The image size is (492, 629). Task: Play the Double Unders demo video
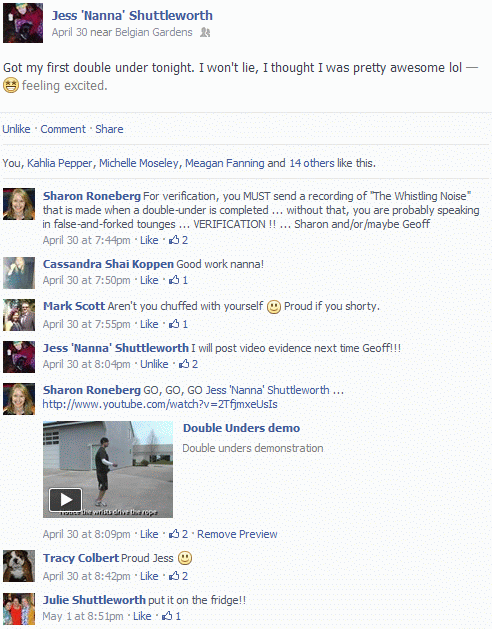point(65,500)
